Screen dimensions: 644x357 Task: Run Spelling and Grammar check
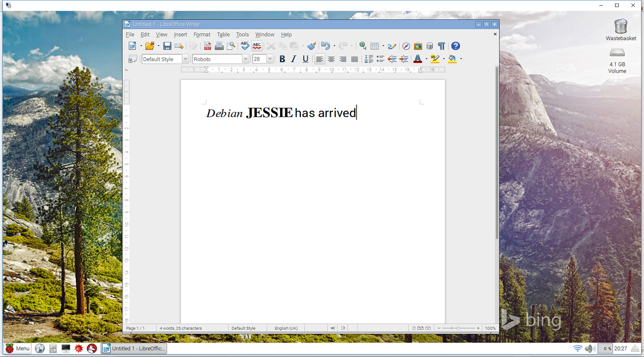tap(245, 46)
